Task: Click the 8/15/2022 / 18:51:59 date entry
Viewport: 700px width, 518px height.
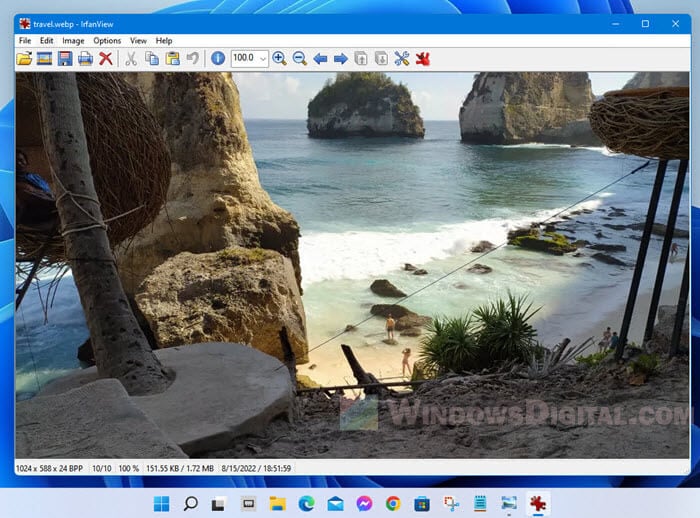Action: [256, 468]
